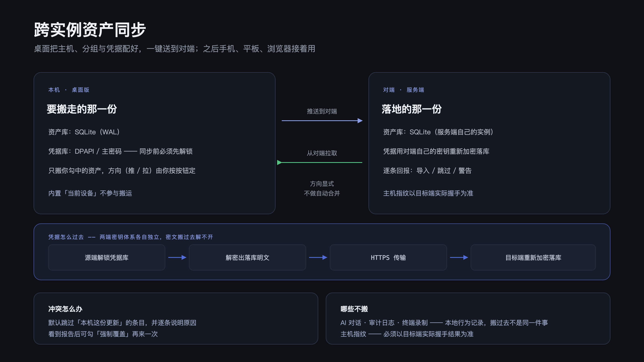Click the caption starting with 凭据怎么过去
This screenshot has width=644, height=362.
click(x=131, y=237)
